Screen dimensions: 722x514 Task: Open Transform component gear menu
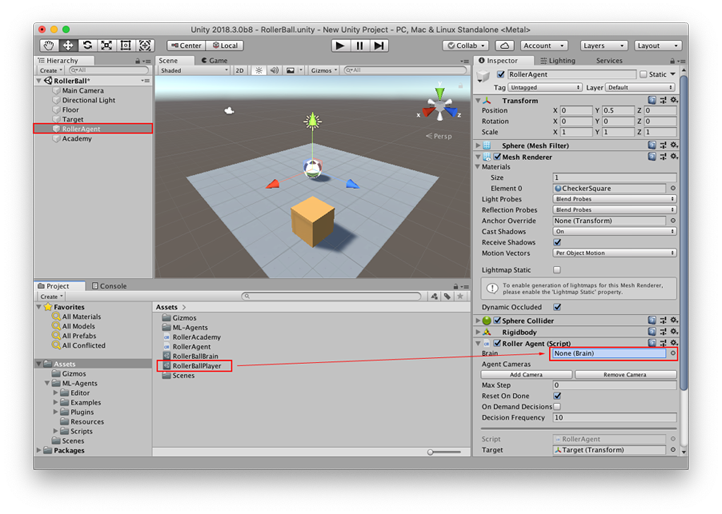pos(674,100)
